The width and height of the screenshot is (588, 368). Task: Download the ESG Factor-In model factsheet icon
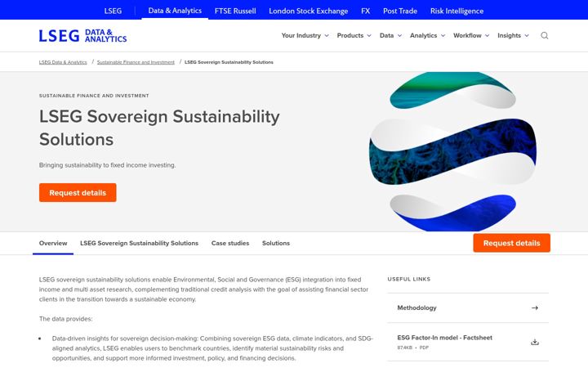[x=535, y=342]
